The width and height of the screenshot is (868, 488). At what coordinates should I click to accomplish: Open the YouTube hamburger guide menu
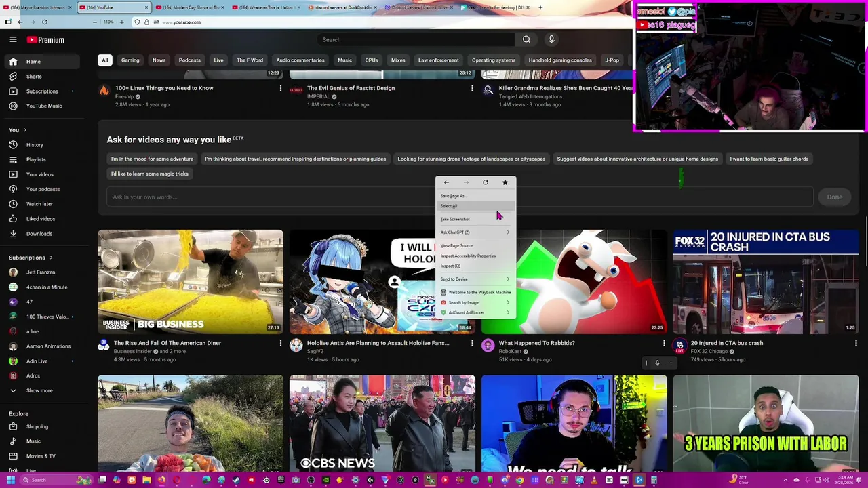pos(13,40)
